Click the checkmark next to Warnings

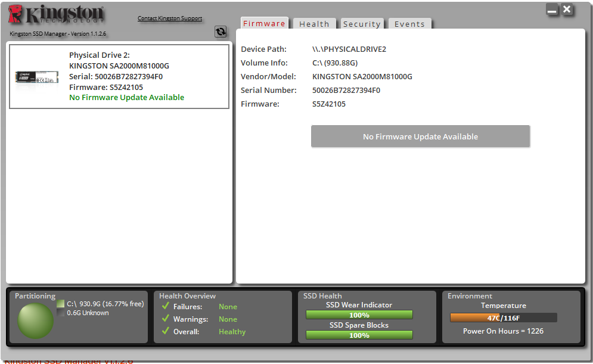[165, 318]
